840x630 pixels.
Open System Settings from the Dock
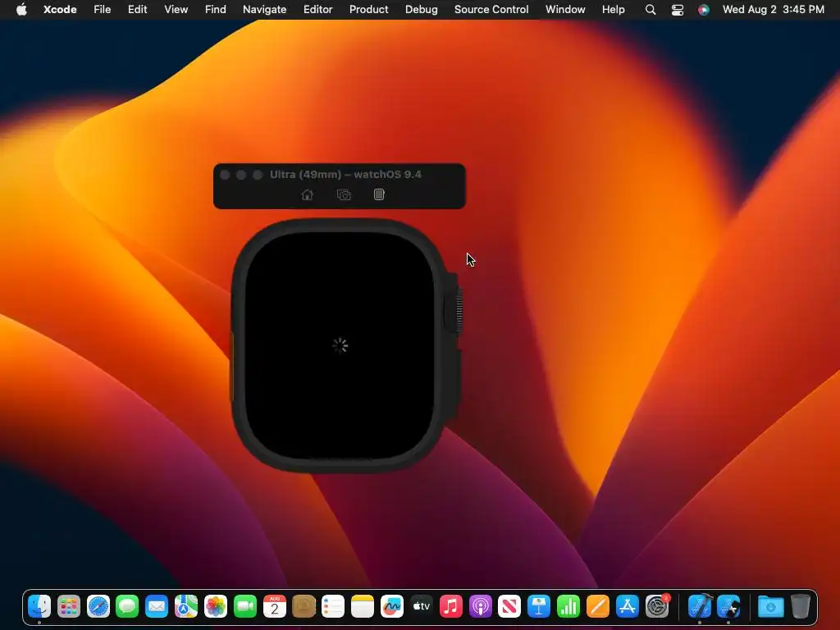657,606
